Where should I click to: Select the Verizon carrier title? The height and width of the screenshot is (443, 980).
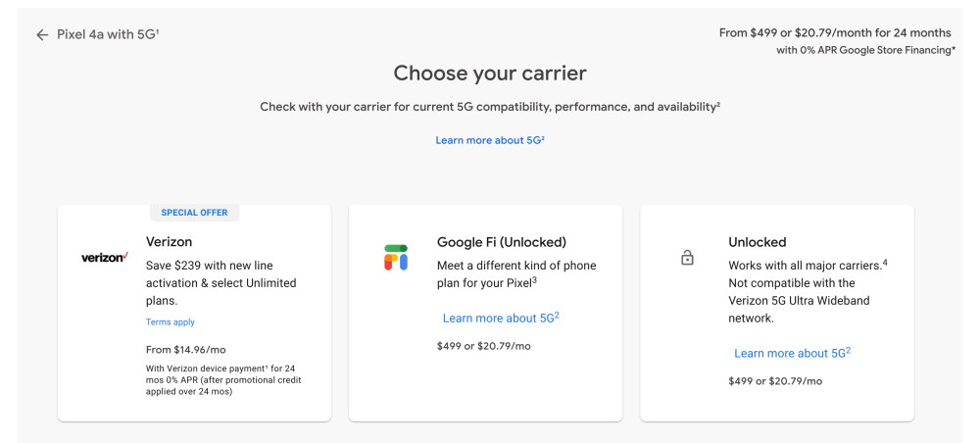pyautogui.click(x=170, y=241)
